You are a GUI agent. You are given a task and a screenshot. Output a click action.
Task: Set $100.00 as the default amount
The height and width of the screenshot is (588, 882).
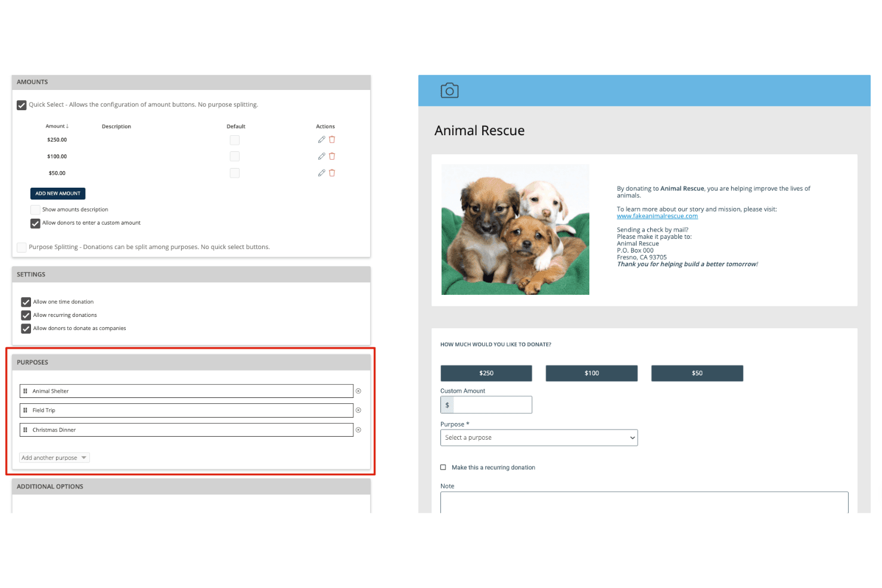point(235,156)
